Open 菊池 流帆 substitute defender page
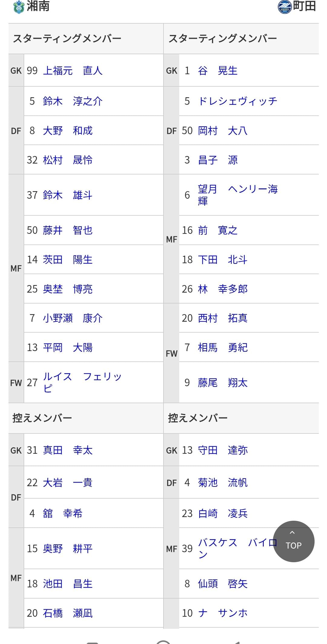 pyautogui.click(x=223, y=483)
